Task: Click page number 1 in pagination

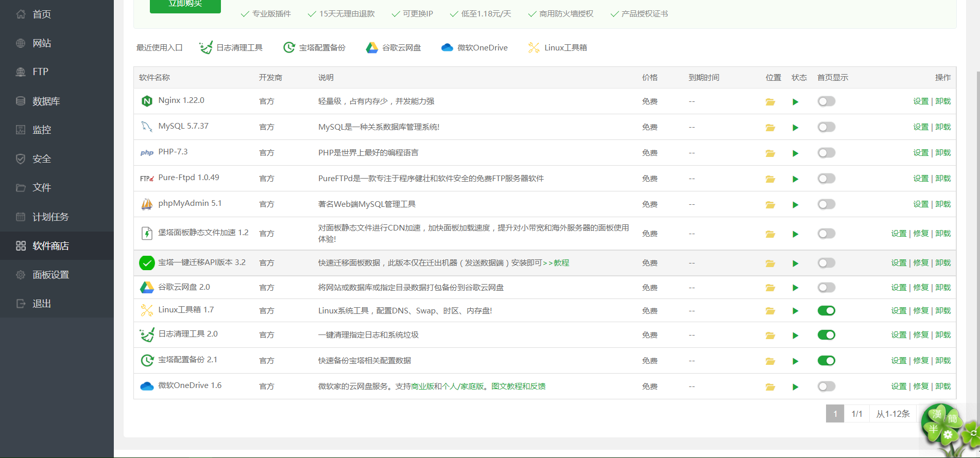Action: pos(835,414)
